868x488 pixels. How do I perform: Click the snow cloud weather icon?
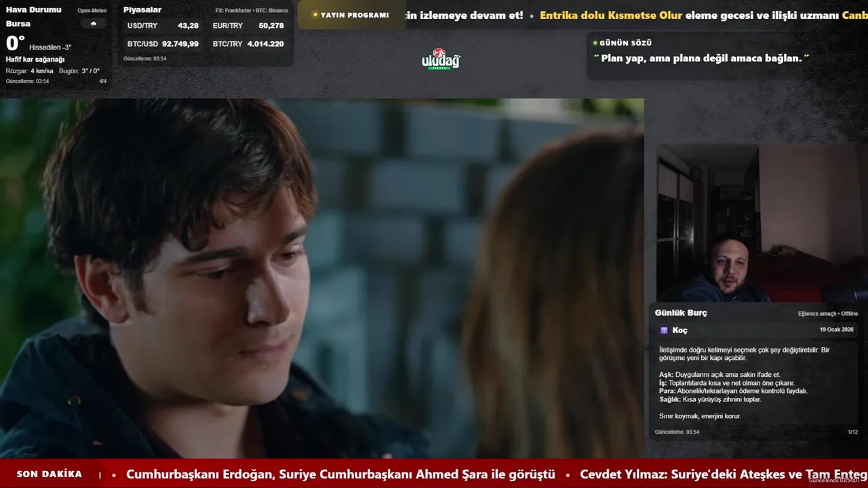tap(93, 24)
